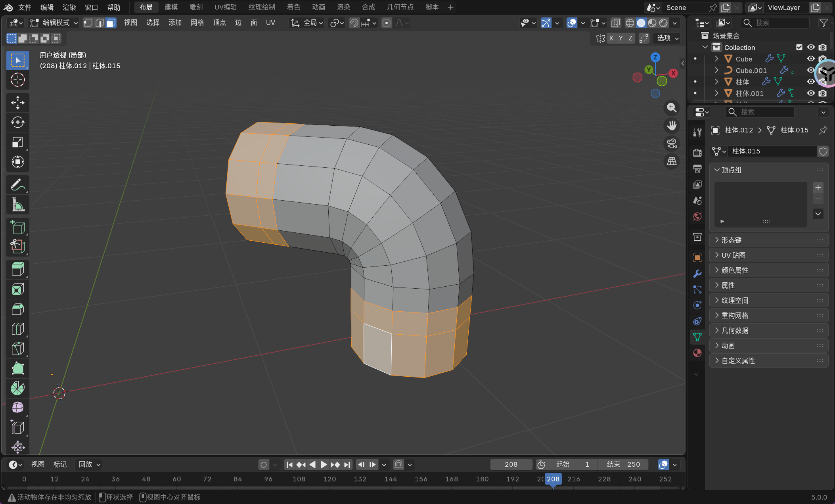Open the 编辑模式 mode dropdown

point(55,23)
